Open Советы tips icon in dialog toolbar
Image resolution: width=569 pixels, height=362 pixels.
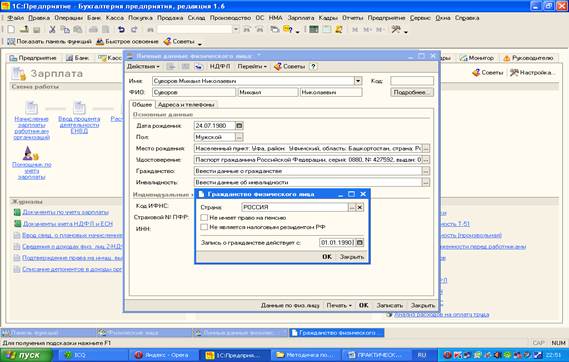tap(289, 66)
